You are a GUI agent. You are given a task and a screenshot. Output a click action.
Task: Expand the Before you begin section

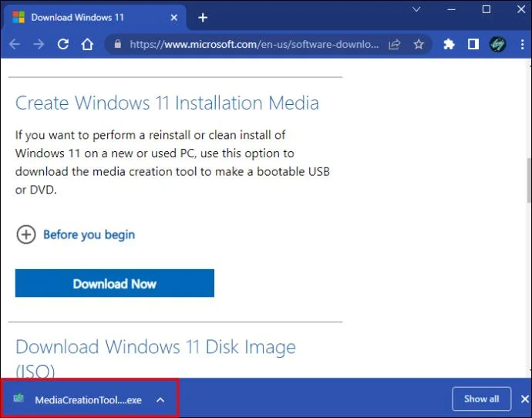click(26, 234)
